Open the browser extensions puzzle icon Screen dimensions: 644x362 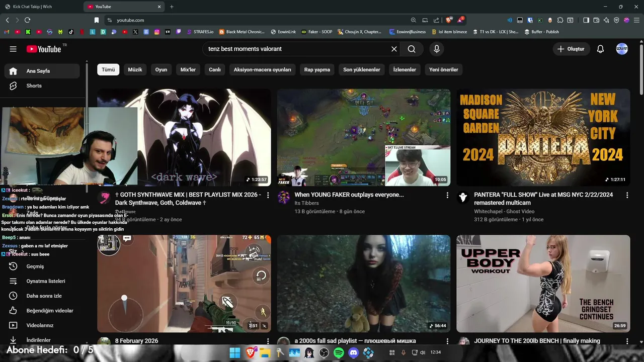point(560,20)
